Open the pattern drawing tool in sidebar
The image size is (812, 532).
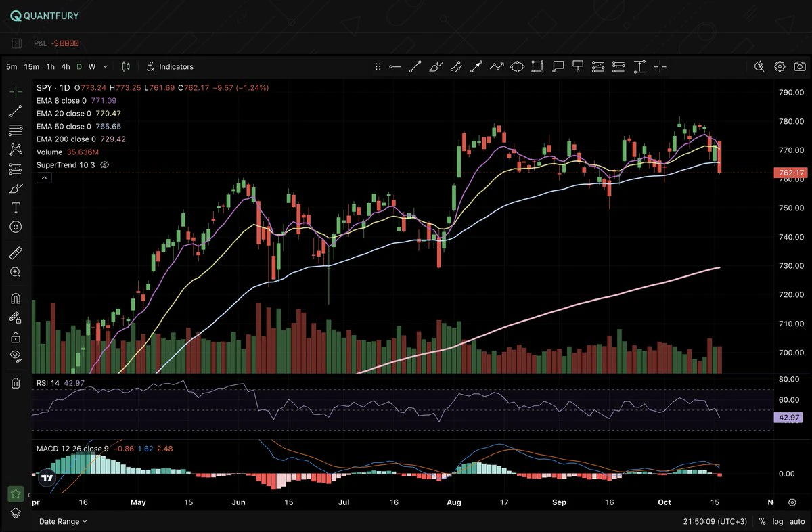coord(16,149)
